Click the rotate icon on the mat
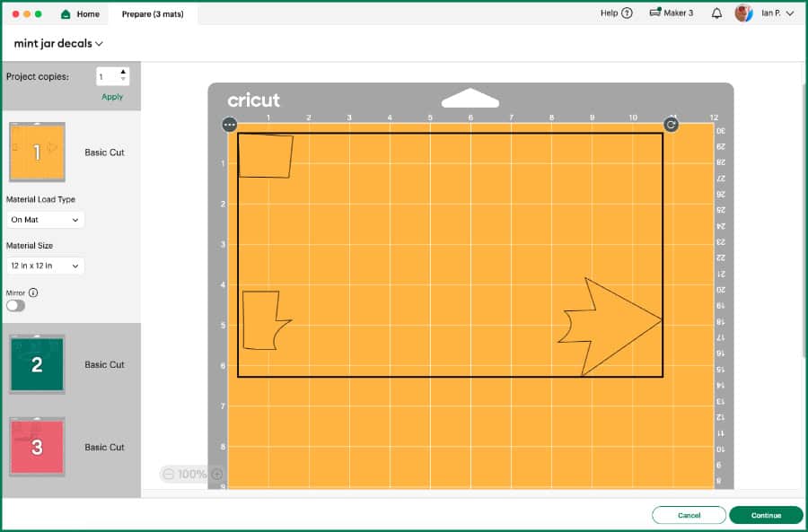Viewport: 808px width, 532px height. (671, 125)
